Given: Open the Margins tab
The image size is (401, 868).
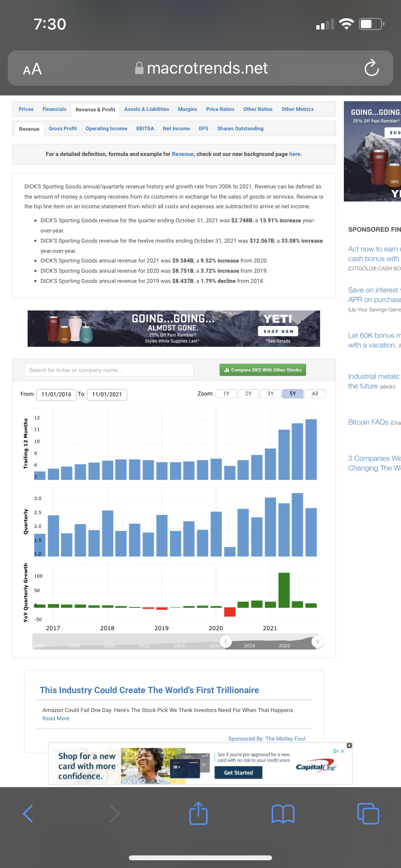Looking at the screenshot, I should [187, 109].
